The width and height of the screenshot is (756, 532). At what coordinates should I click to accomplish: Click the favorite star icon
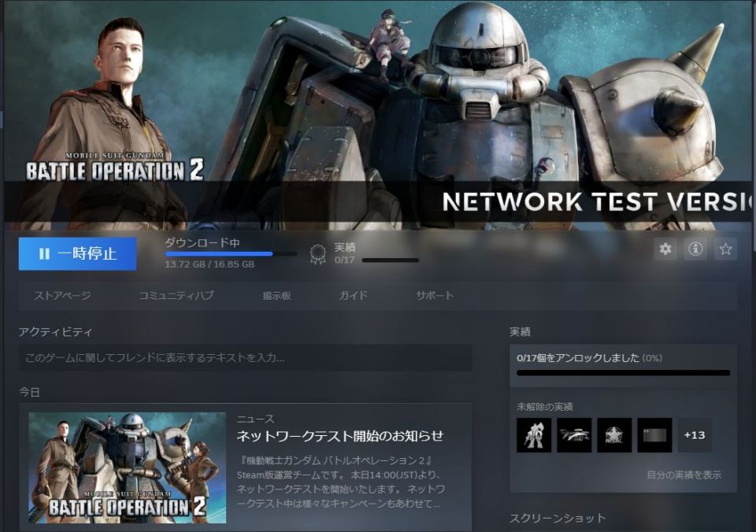click(725, 249)
